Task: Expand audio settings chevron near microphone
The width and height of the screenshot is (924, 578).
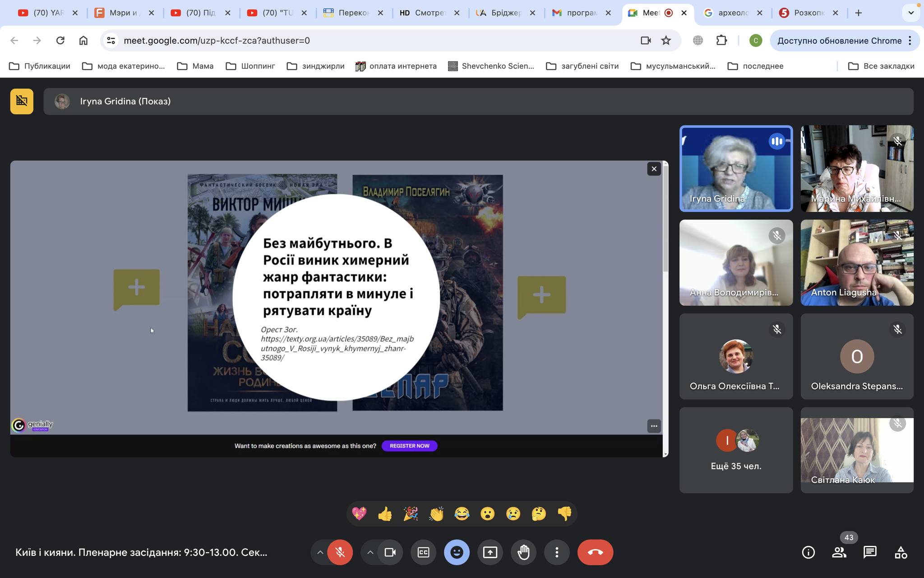Action: click(320, 552)
